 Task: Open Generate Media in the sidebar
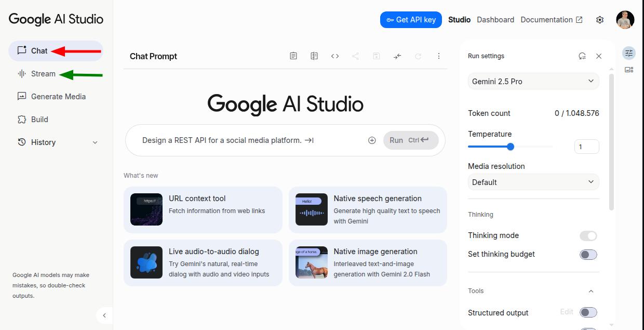pos(56,97)
